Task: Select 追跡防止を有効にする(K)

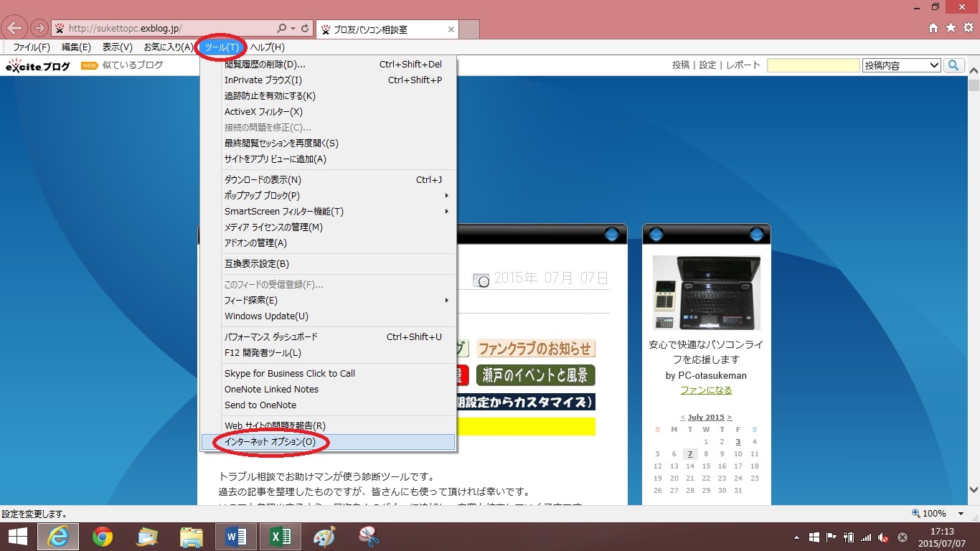Action: coord(329,96)
